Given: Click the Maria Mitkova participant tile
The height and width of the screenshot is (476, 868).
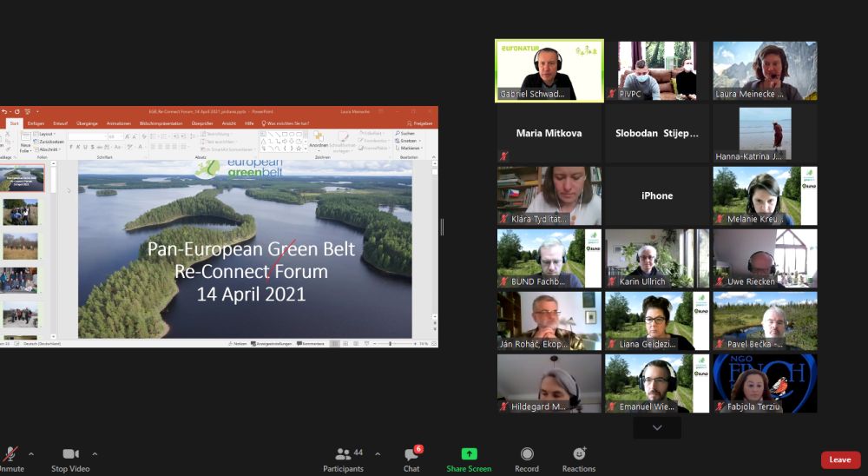Looking at the screenshot, I should (549, 134).
